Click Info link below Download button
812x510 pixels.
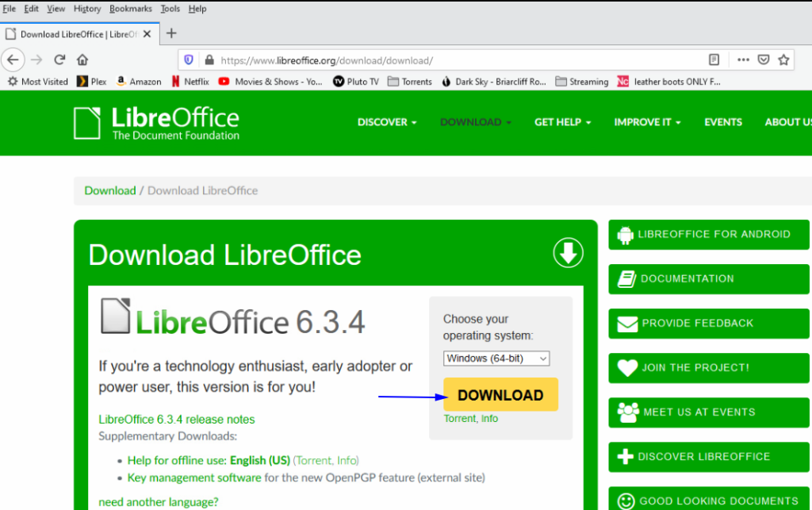489,418
